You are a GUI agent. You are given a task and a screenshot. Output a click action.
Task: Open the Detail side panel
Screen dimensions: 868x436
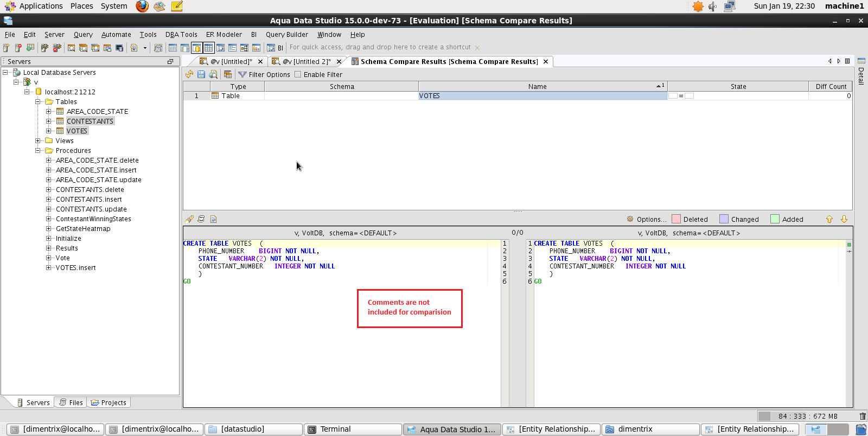[861, 72]
